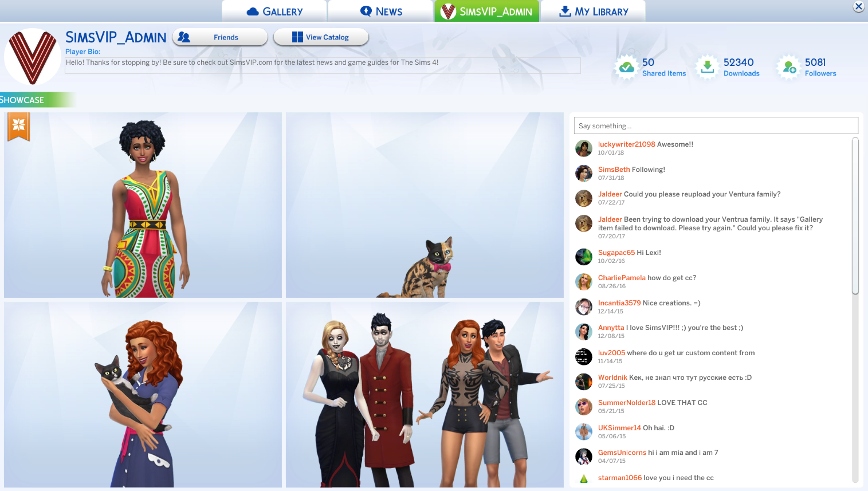Open CharliePamela's profile link
The width and height of the screenshot is (868, 491).
pyautogui.click(x=622, y=278)
